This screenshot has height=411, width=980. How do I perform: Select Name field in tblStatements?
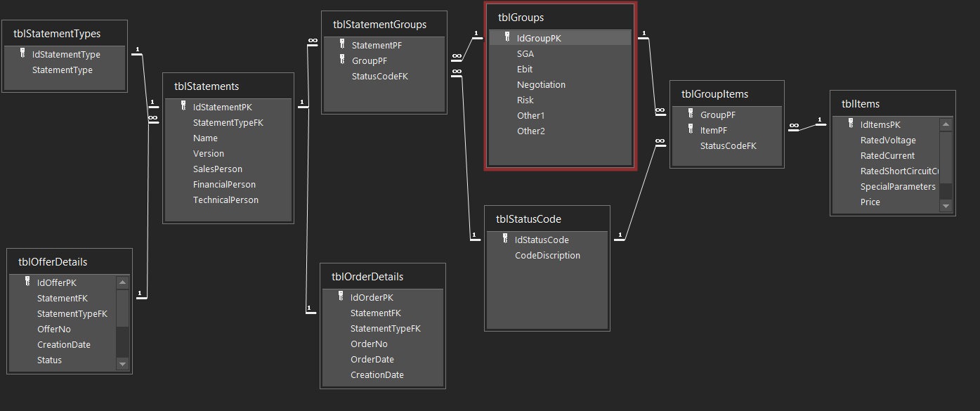pyautogui.click(x=205, y=138)
